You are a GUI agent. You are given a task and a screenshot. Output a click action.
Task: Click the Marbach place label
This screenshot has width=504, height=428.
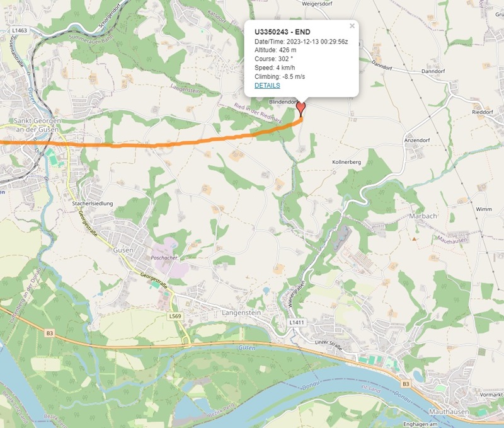[423, 216]
